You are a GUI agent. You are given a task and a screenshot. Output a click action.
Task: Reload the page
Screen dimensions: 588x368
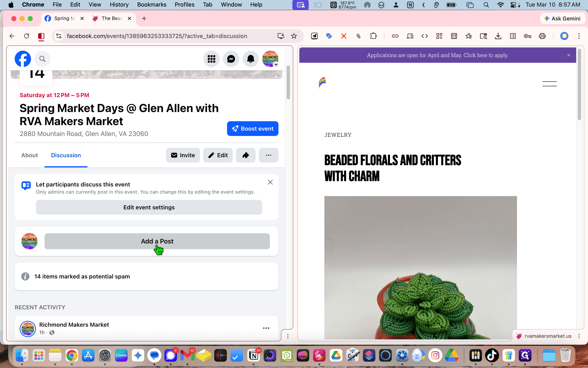click(27, 36)
